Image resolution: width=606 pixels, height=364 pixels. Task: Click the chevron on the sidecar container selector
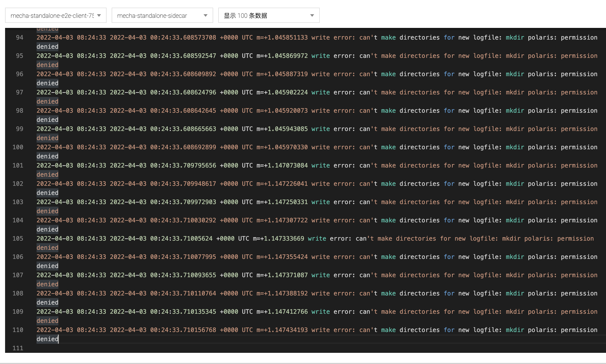(x=206, y=15)
